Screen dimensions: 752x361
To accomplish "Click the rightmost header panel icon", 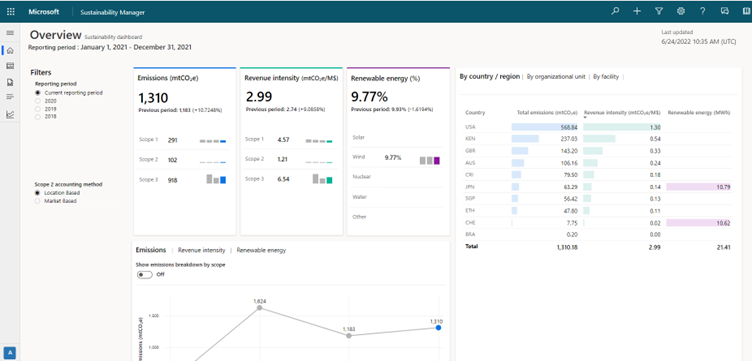I will tap(746, 12).
